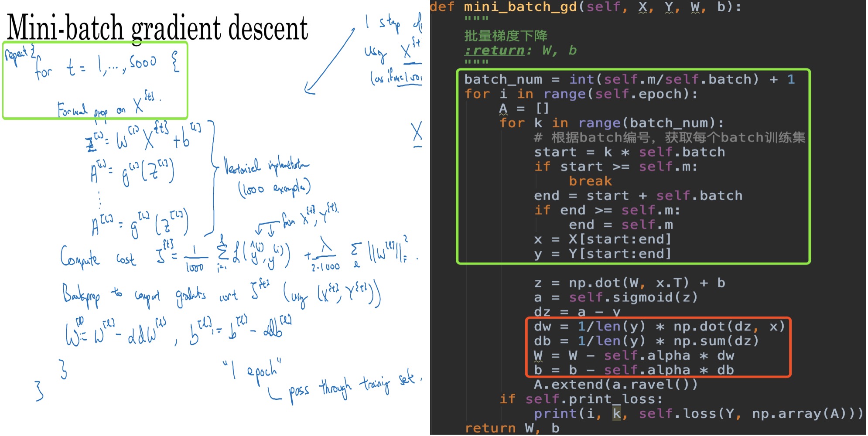
Task: Click the 'for k in range(batch_num):' line
Action: click(x=612, y=123)
